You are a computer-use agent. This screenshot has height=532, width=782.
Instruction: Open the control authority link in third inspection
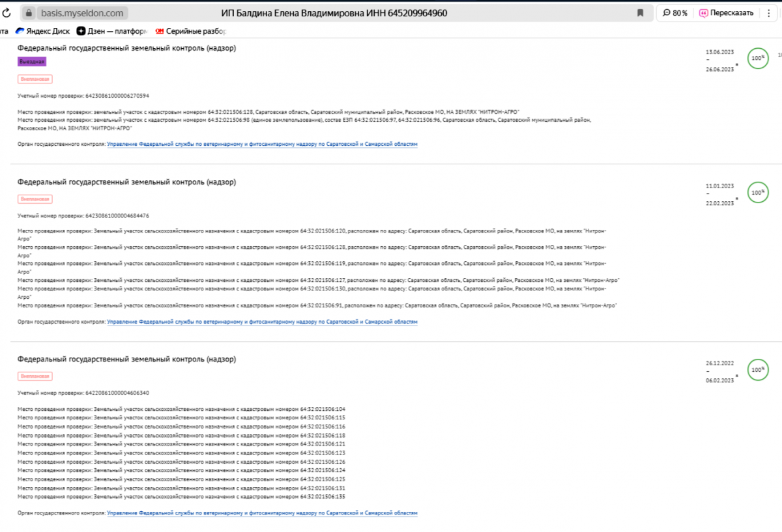point(262,513)
